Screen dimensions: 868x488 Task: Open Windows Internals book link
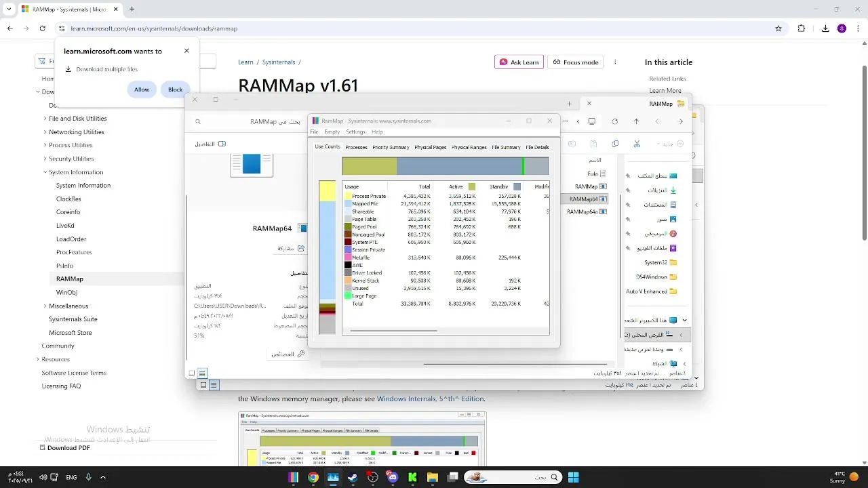[431, 399]
